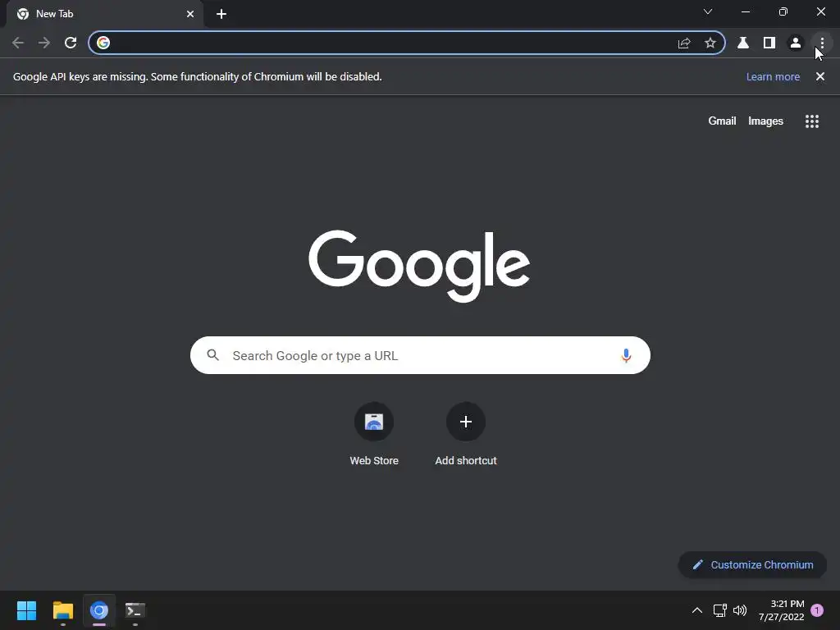Reload the current page
The height and width of the screenshot is (630, 840).
[71, 43]
